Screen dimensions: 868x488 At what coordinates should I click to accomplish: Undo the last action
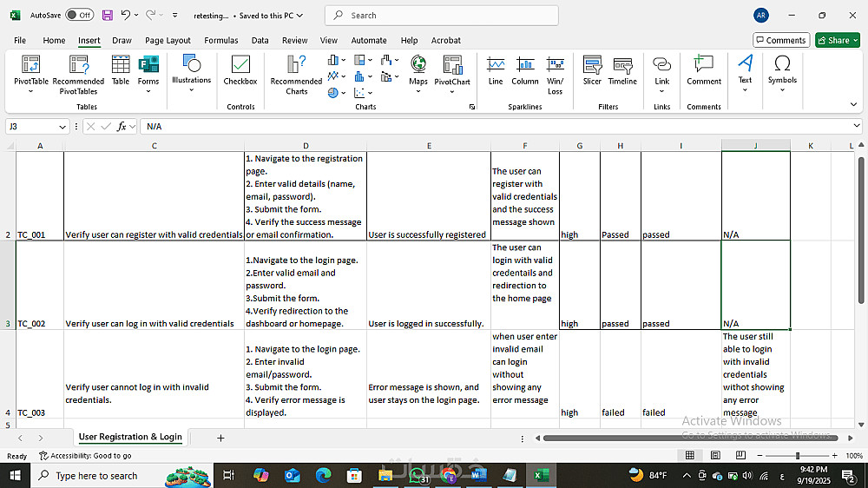point(126,15)
